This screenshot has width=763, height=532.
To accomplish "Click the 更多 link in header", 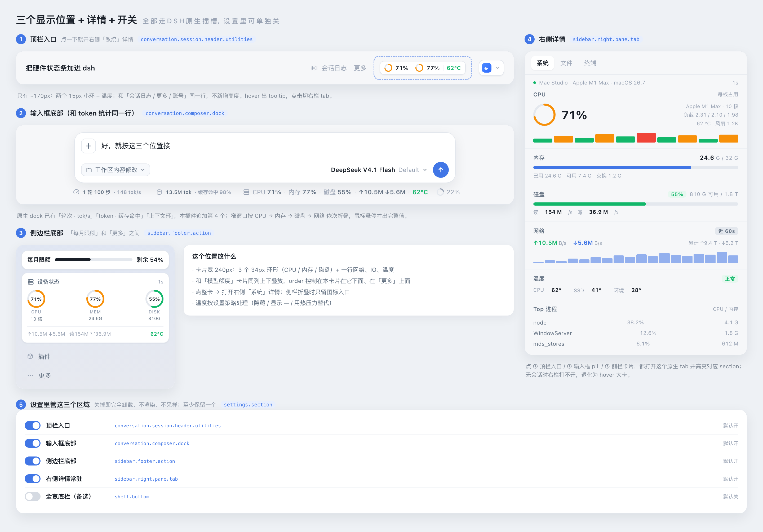I will (360, 68).
